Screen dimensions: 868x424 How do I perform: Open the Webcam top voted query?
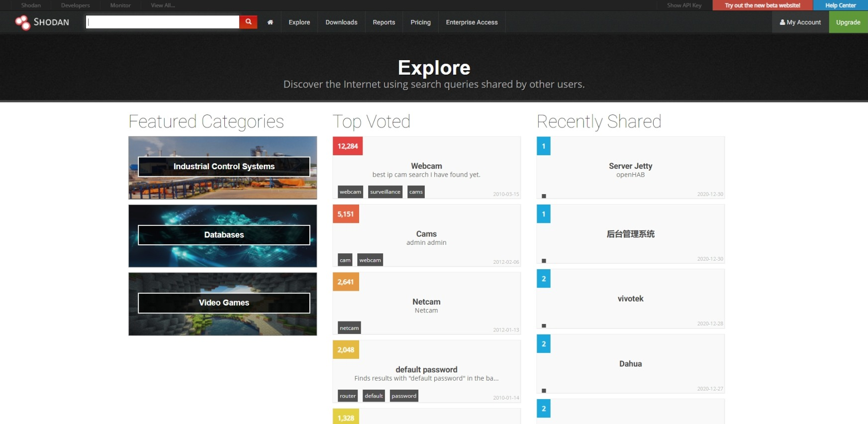(426, 166)
